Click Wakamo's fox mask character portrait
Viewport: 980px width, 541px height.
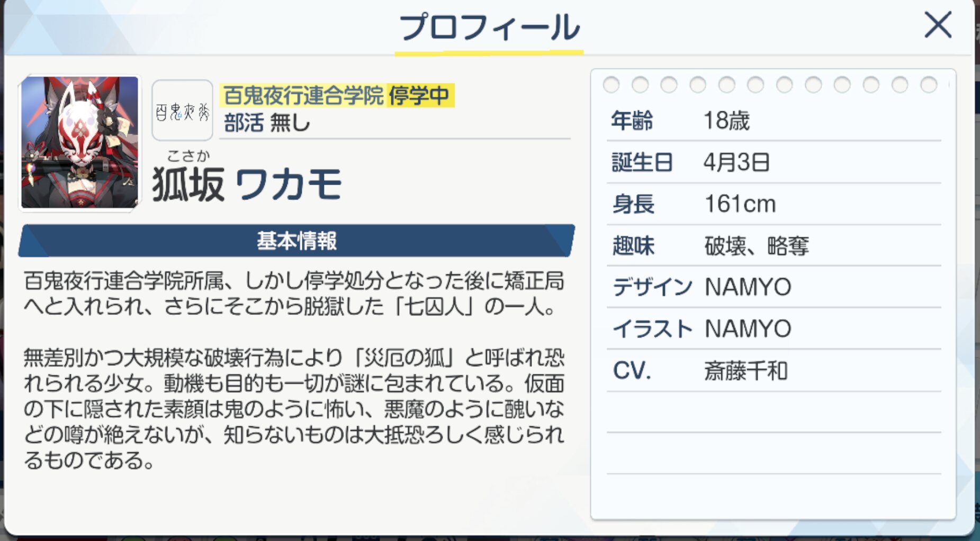tap(80, 142)
